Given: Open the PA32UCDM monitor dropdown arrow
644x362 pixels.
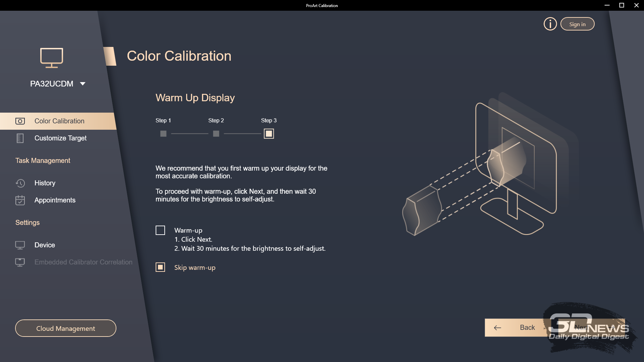Looking at the screenshot, I should coord(83,84).
